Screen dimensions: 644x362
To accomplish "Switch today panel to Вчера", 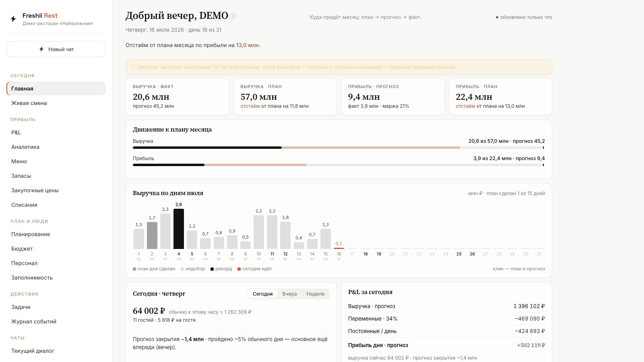I will [289, 294].
